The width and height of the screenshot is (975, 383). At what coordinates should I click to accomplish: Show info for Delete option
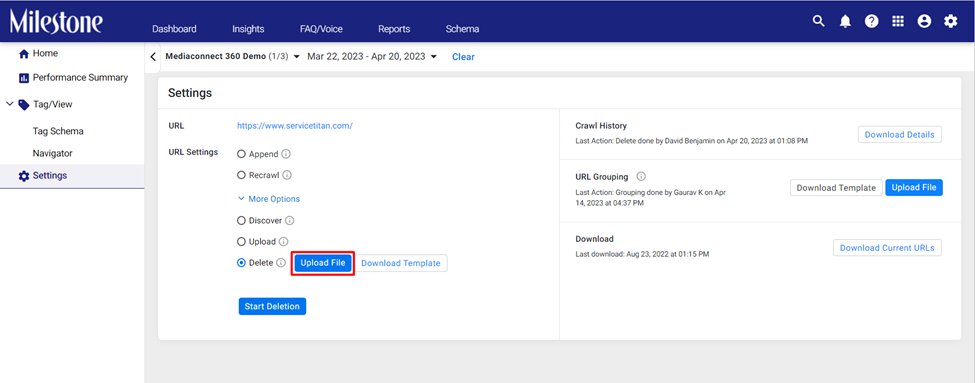tap(280, 263)
